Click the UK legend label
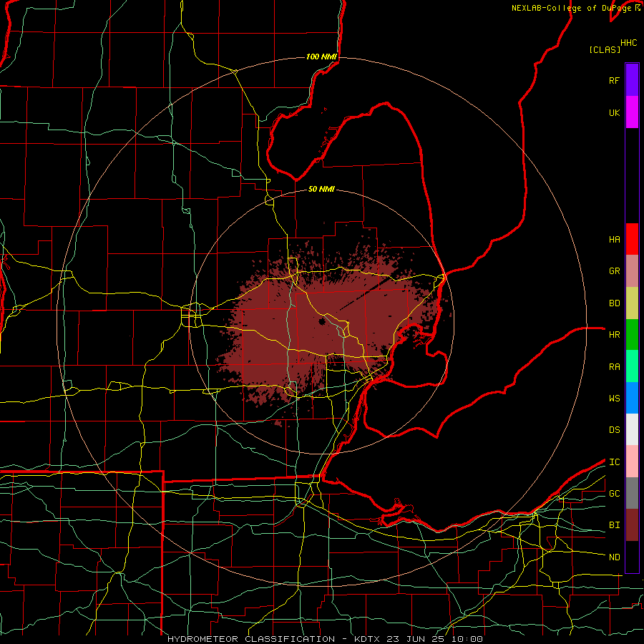 click(614, 112)
